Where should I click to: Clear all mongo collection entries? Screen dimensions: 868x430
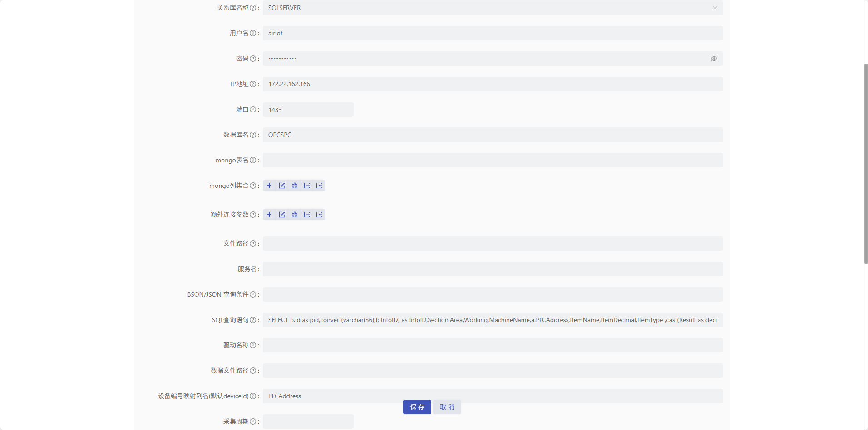(294, 185)
